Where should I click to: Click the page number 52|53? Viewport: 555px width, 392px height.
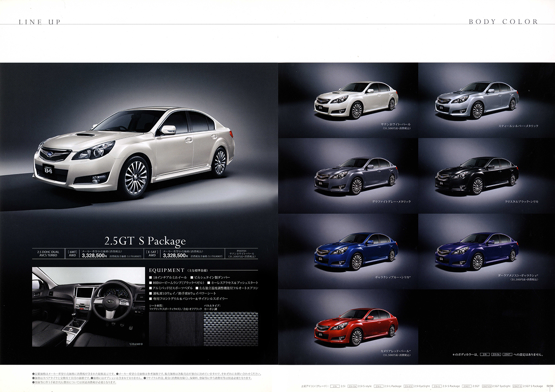tap(550, 386)
